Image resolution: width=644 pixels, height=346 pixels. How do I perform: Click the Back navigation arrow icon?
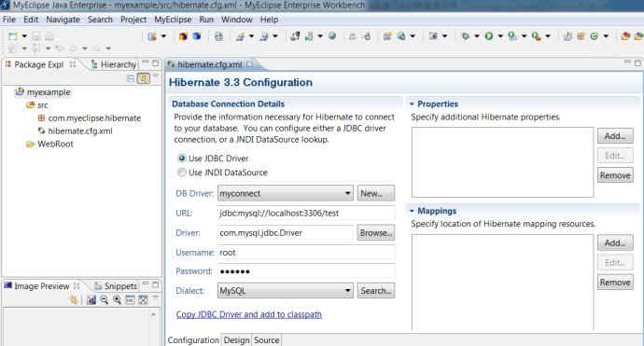pos(73,48)
